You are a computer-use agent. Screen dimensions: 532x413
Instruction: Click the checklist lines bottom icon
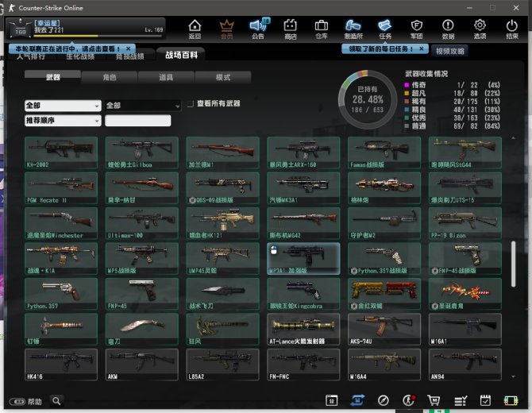click(x=461, y=401)
